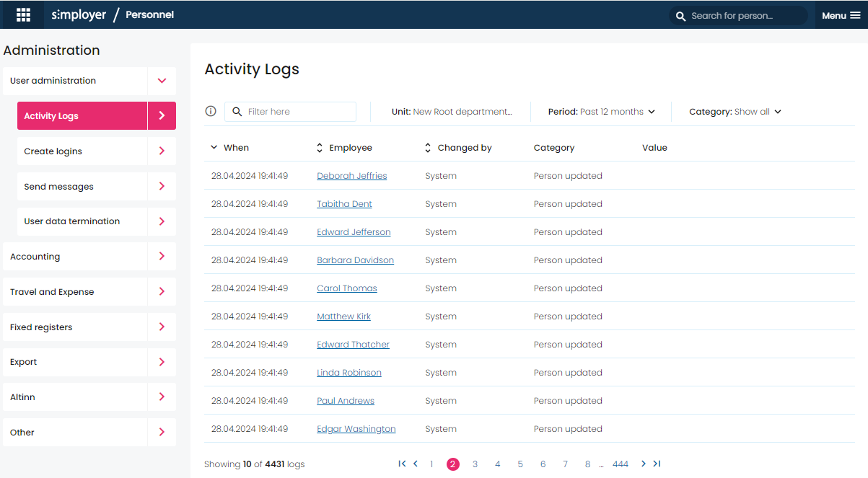This screenshot has height=478, width=868.
Task: Open the Category Show all dropdown
Action: tap(735, 112)
